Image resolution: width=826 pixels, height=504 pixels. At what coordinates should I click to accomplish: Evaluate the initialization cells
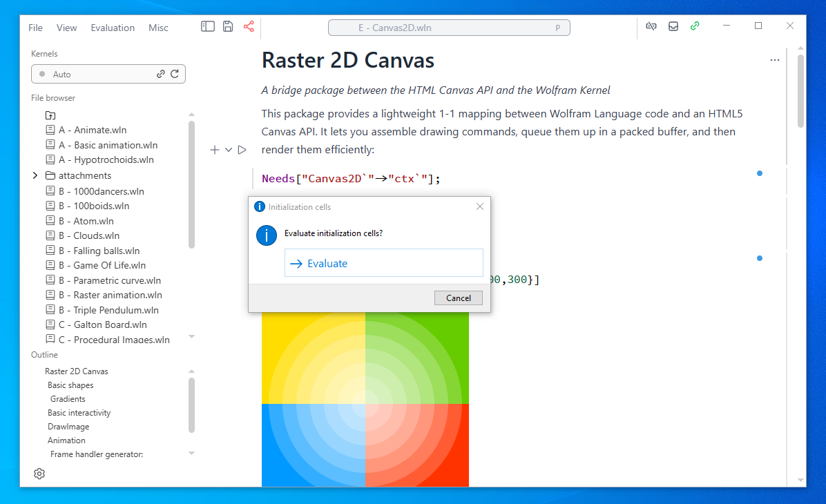(383, 263)
